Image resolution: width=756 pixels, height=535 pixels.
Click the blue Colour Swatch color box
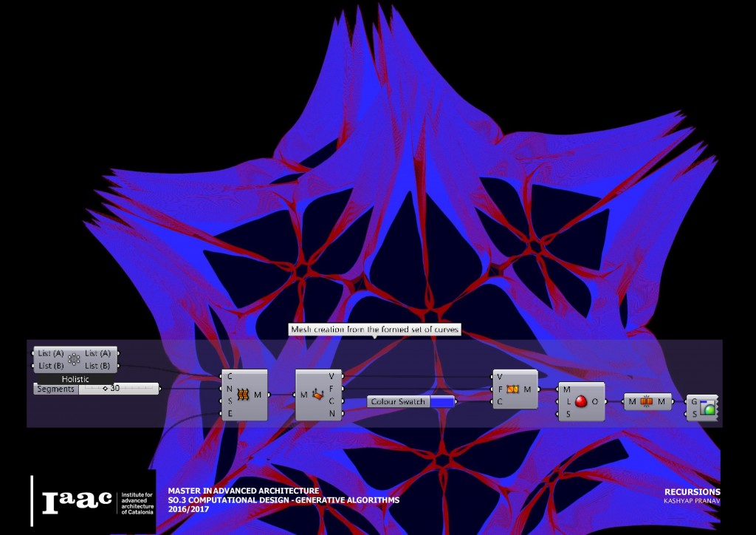[441, 401]
